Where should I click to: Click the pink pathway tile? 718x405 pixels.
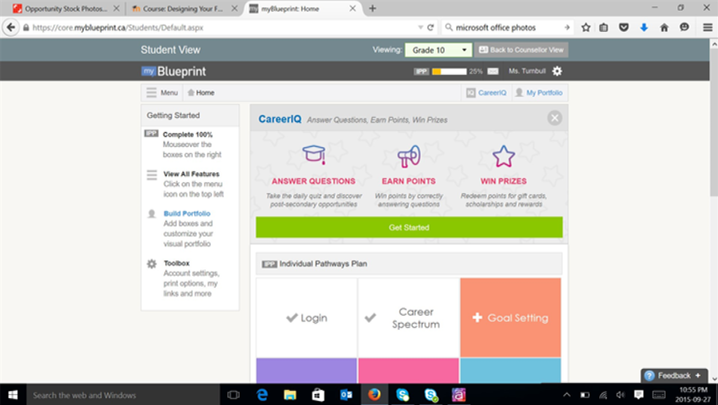point(408,370)
